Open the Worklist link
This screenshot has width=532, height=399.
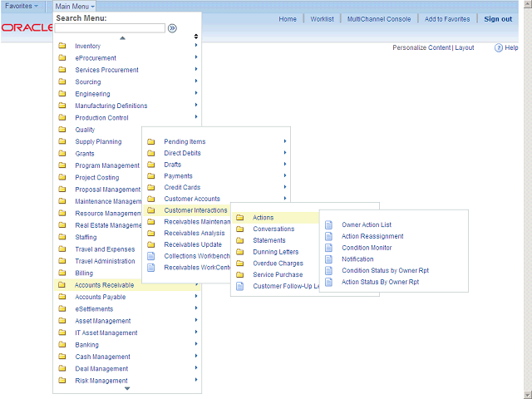[322, 19]
